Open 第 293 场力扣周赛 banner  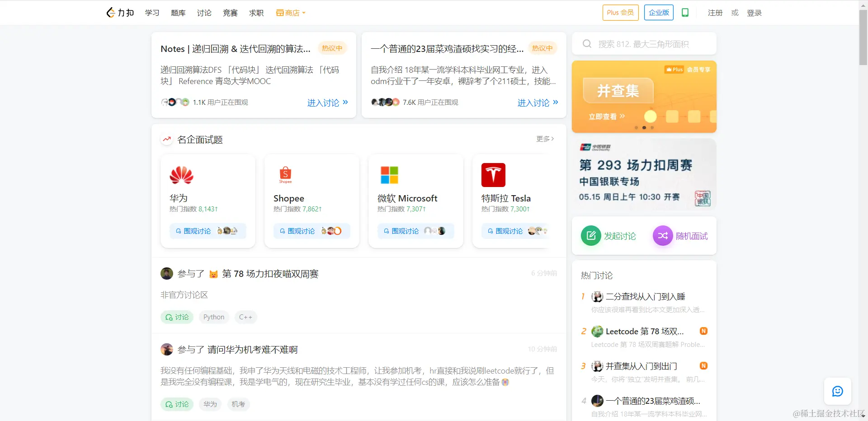[x=644, y=175]
